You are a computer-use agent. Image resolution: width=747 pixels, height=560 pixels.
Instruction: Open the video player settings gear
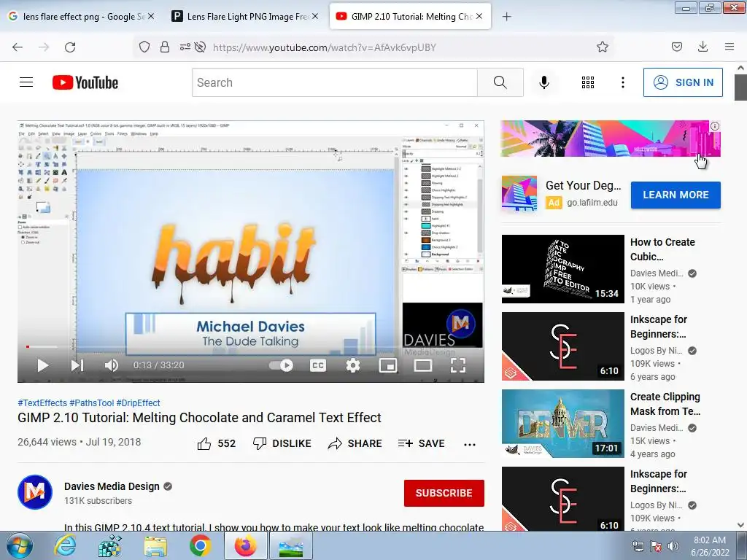(x=352, y=365)
